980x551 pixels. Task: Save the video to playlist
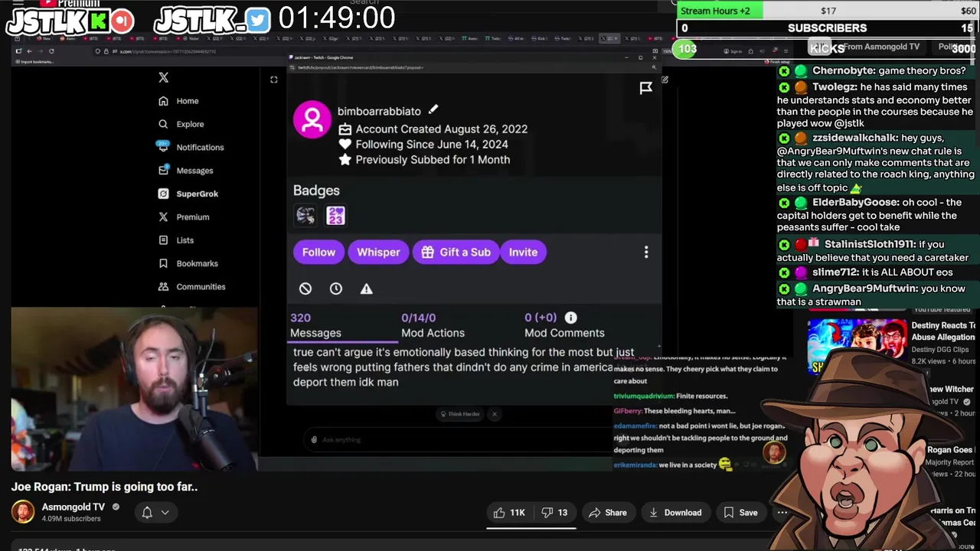tap(741, 513)
